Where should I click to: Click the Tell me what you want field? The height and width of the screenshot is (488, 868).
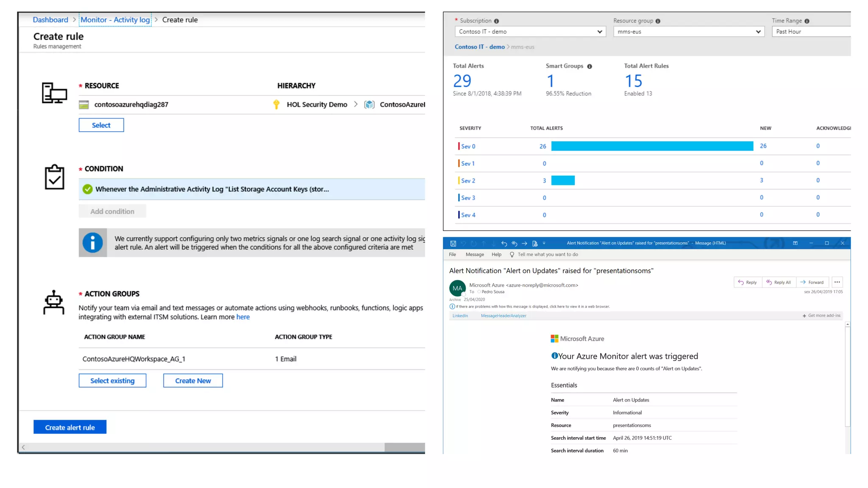548,255
